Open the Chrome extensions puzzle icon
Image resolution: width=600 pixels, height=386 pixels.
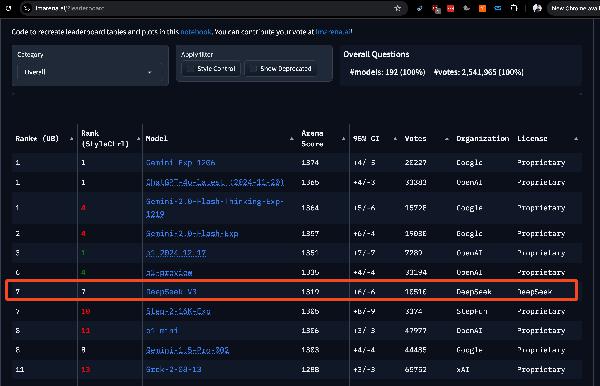click(514, 8)
